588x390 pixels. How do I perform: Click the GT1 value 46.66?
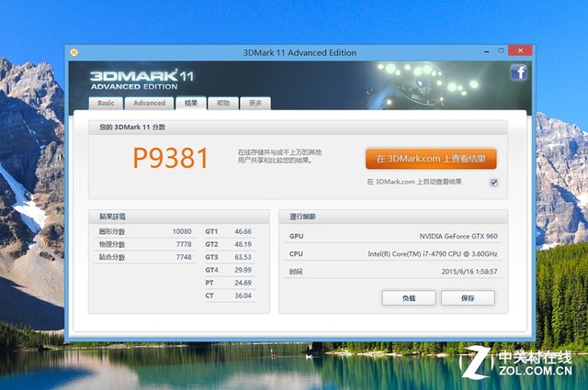(x=243, y=231)
